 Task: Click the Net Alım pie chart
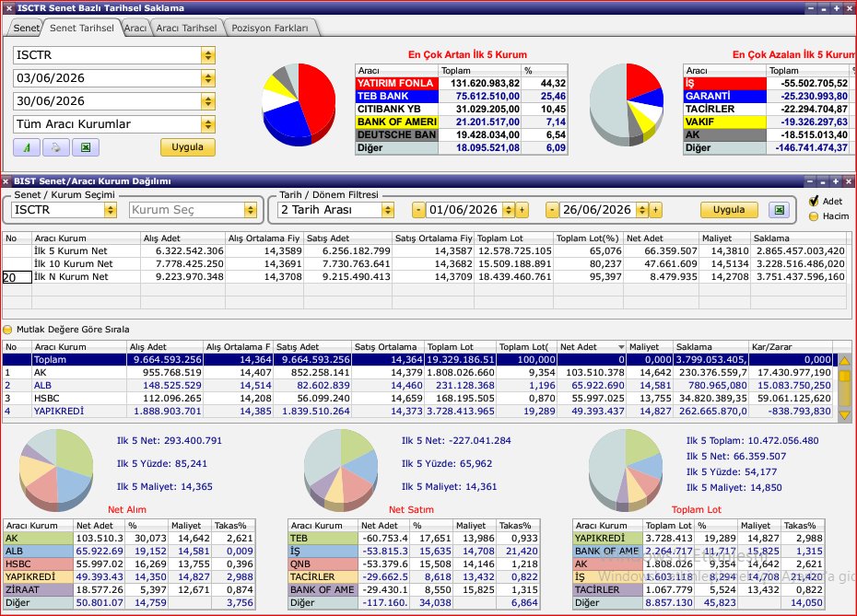coord(56,469)
